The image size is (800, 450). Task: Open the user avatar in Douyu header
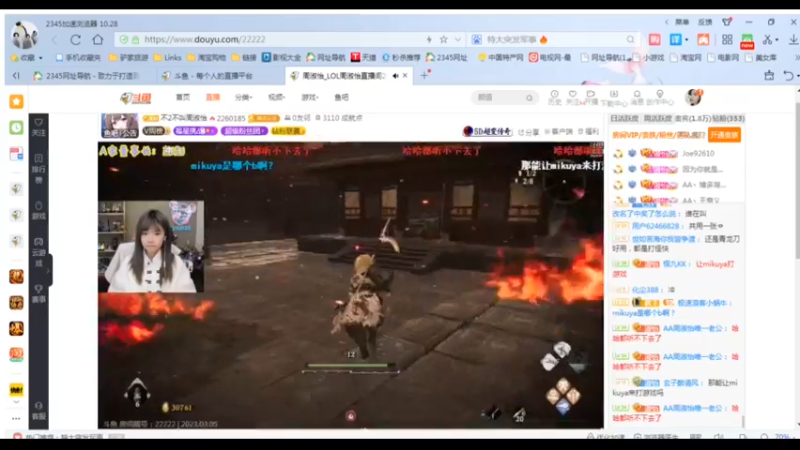point(693,97)
